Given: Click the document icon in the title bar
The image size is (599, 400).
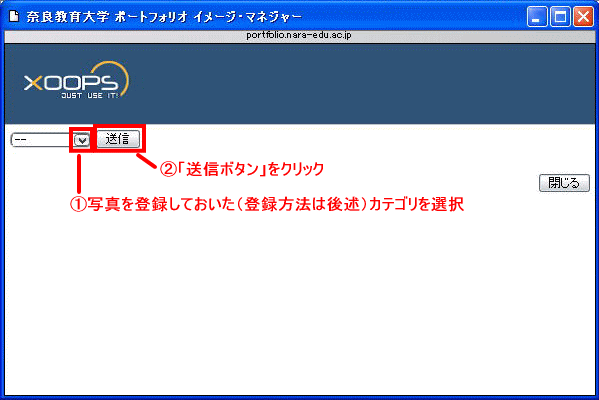Looking at the screenshot, I should coord(14,16).
